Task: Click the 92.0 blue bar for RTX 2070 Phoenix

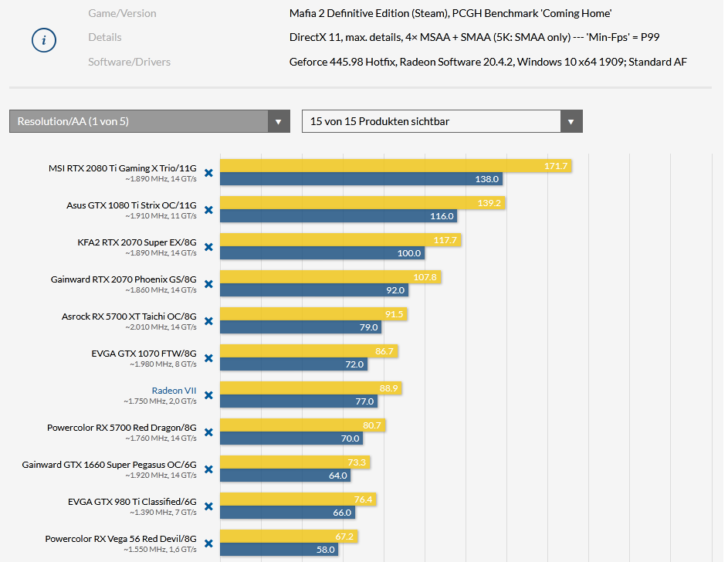Action: (x=314, y=290)
